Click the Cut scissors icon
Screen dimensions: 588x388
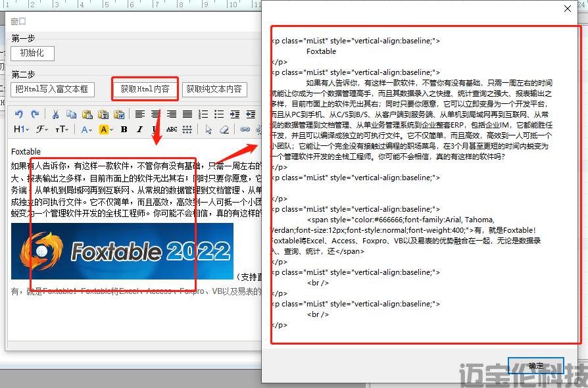(x=56, y=114)
